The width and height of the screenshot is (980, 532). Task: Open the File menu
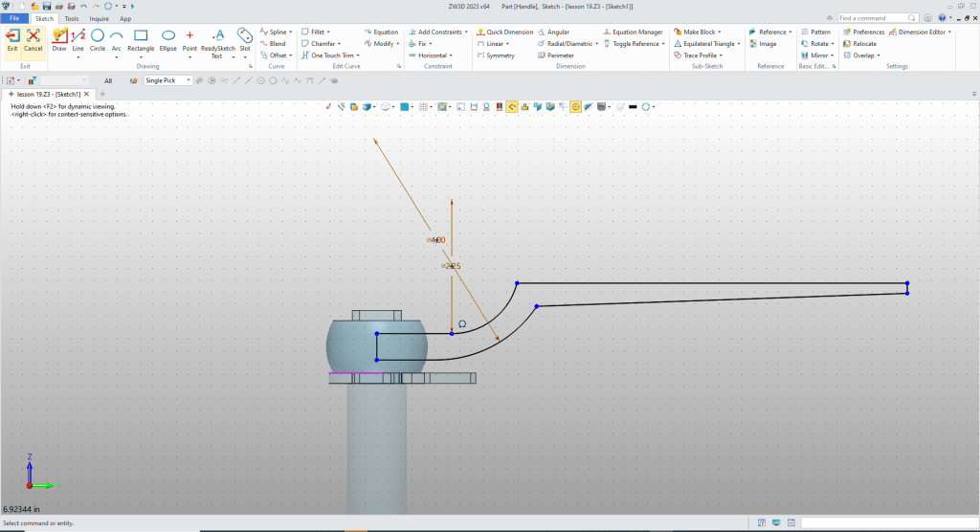[x=14, y=18]
